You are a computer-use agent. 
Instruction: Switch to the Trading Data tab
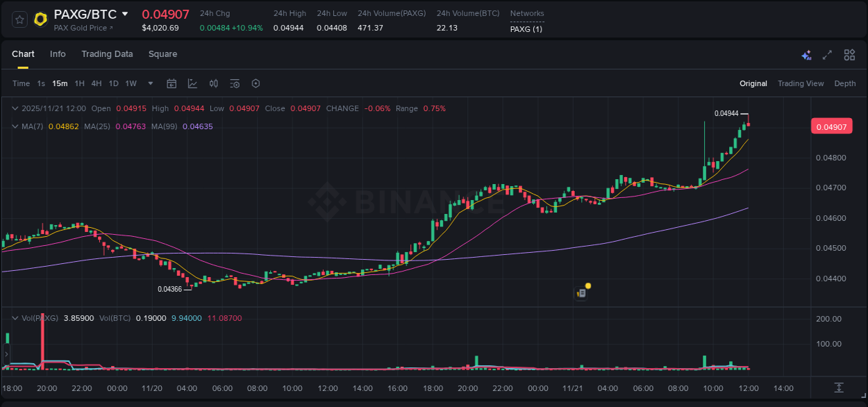point(107,54)
